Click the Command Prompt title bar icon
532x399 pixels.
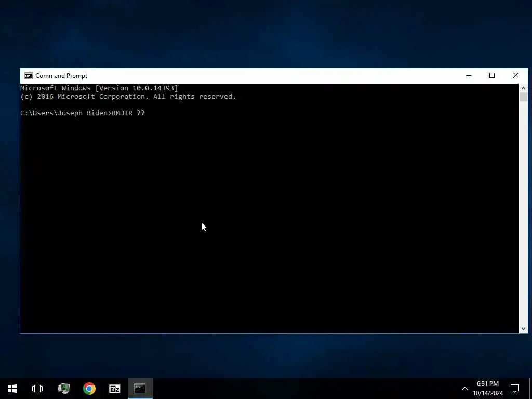29,76
